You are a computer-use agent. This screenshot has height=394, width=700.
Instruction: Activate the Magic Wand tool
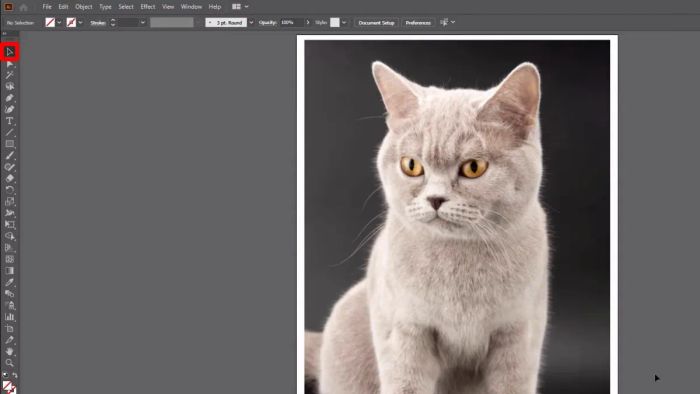coord(9,75)
